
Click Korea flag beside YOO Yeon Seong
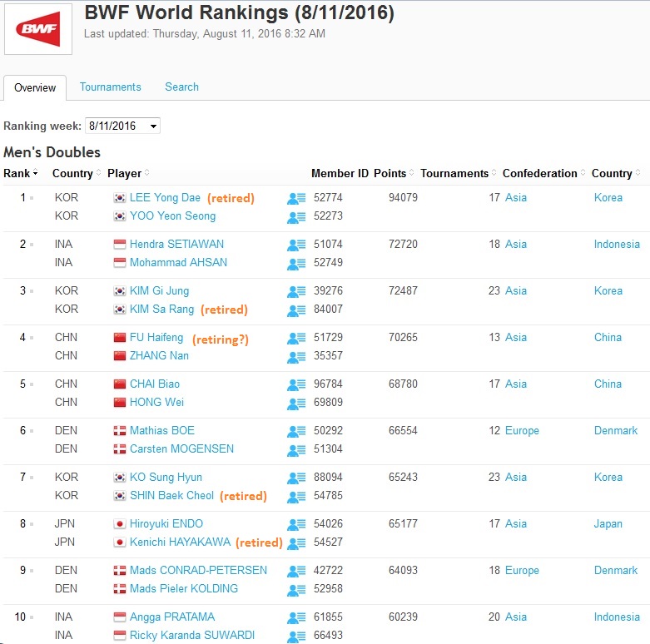pyautogui.click(x=120, y=216)
